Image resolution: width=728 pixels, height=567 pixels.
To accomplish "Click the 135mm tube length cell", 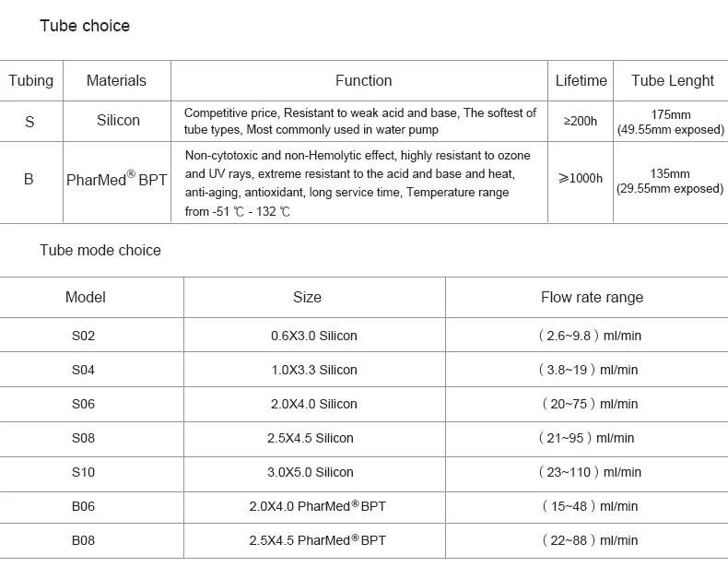I will click(x=671, y=181).
